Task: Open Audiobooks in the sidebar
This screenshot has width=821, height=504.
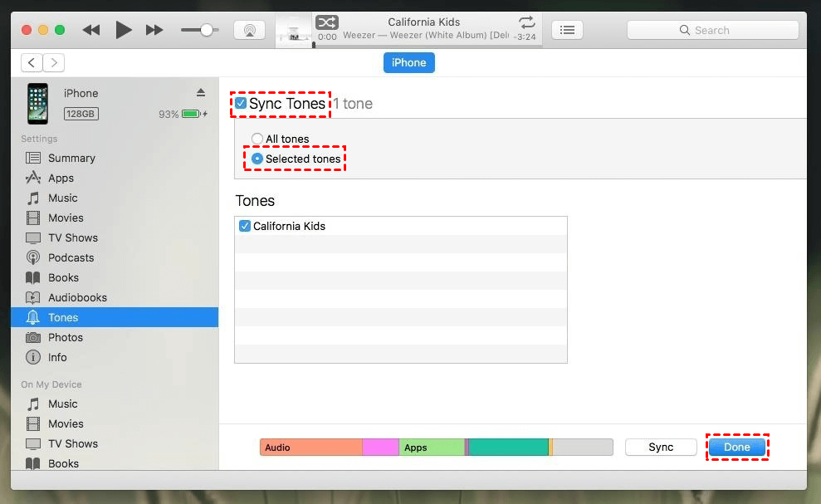Action: click(x=77, y=297)
